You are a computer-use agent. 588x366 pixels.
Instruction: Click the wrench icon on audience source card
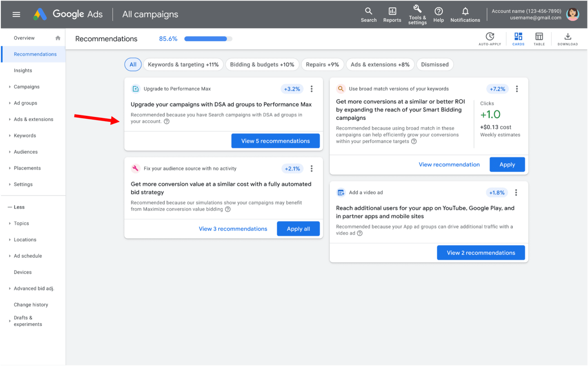135,169
